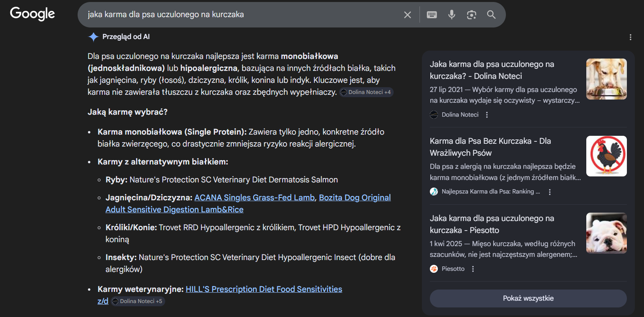Click the 'Karmy z alternatywnym białkiem:' bullet text

163,162
